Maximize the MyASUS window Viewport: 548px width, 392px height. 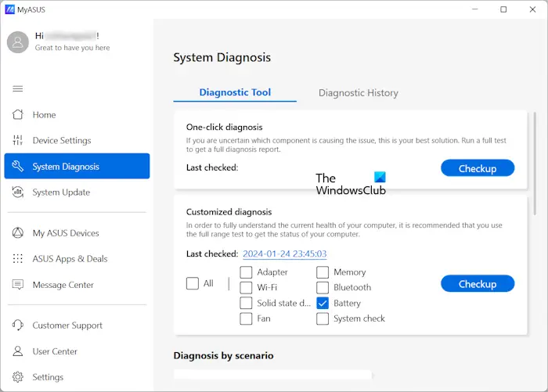coord(503,9)
